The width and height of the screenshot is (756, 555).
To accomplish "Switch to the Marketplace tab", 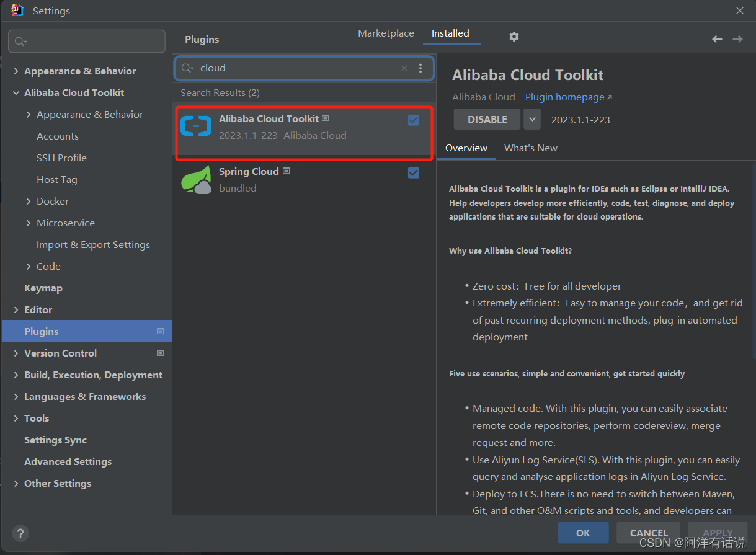I will tap(386, 33).
